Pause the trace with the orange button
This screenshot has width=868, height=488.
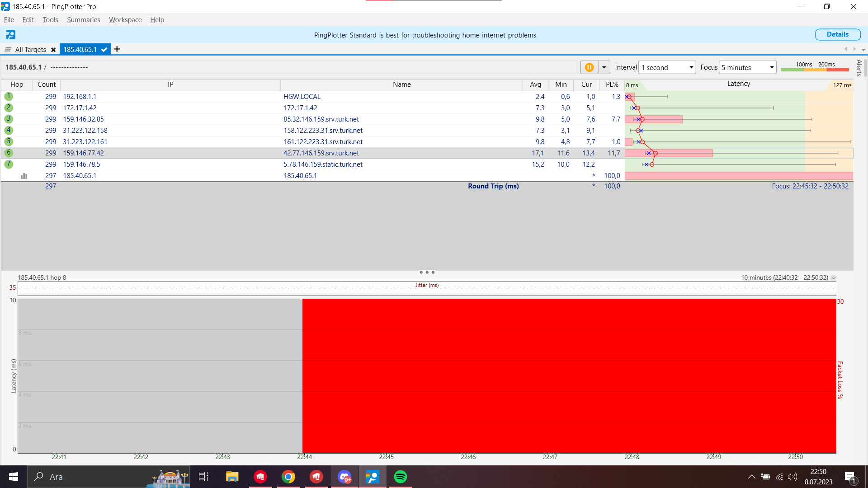(589, 67)
